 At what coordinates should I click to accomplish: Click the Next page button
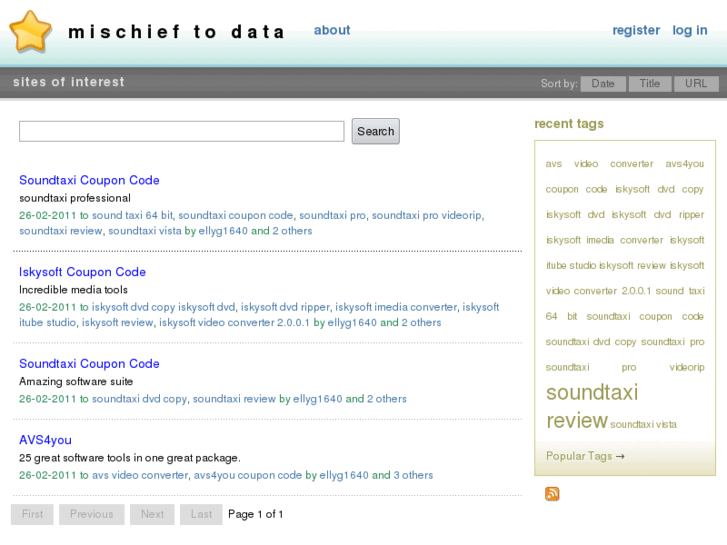[152, 514]
